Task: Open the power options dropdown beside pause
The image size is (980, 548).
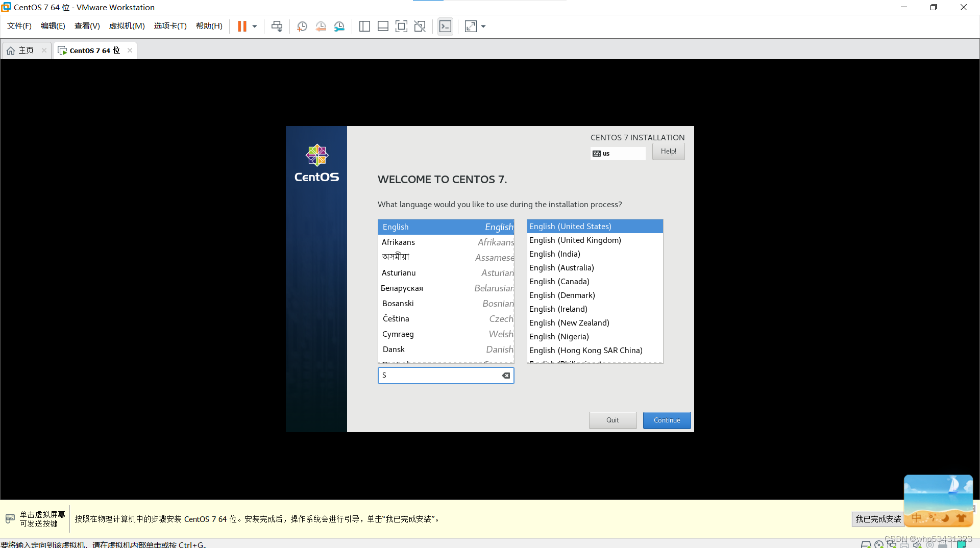Action: coord(255,27)
